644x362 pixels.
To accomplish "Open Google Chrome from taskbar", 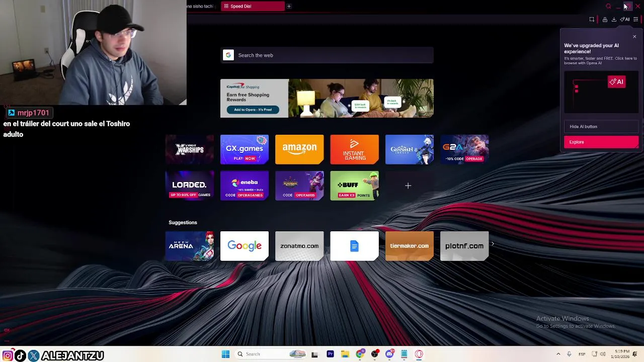I will [360, 354].
